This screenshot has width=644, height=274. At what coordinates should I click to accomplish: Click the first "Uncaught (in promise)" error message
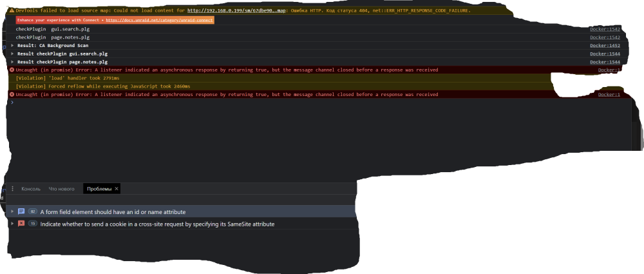[x=227, y=70]
